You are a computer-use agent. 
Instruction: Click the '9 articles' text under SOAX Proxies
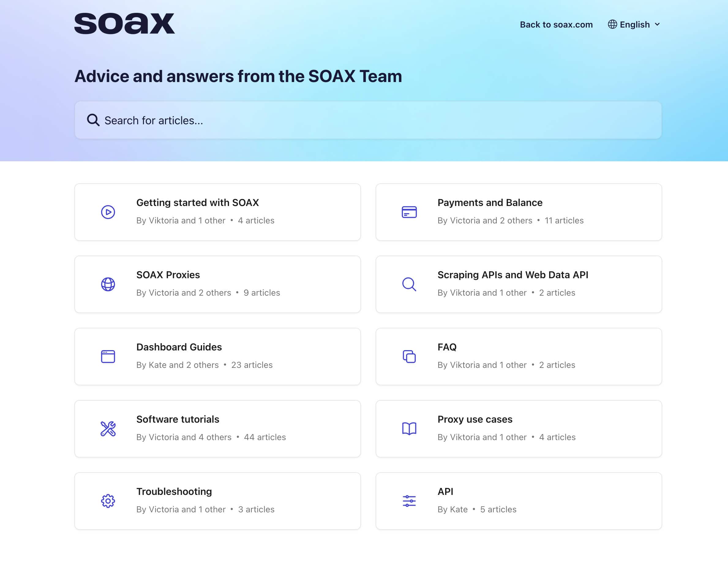262,292
